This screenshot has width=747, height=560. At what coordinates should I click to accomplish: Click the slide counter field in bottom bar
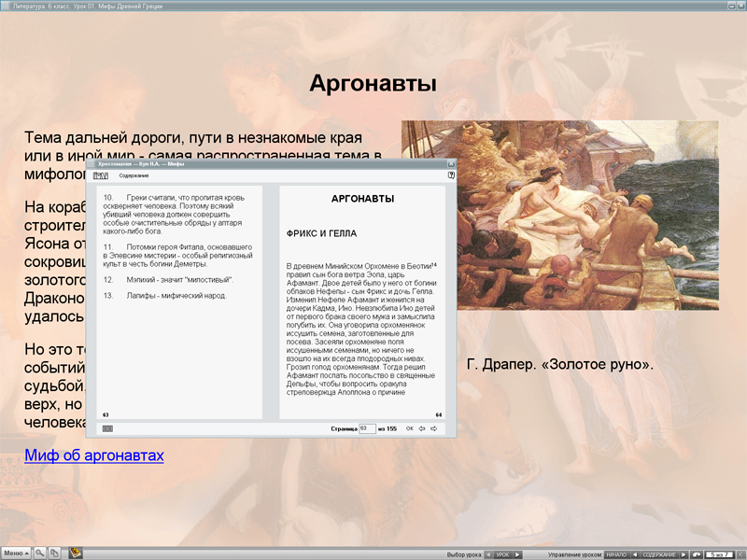pos(719,554)
